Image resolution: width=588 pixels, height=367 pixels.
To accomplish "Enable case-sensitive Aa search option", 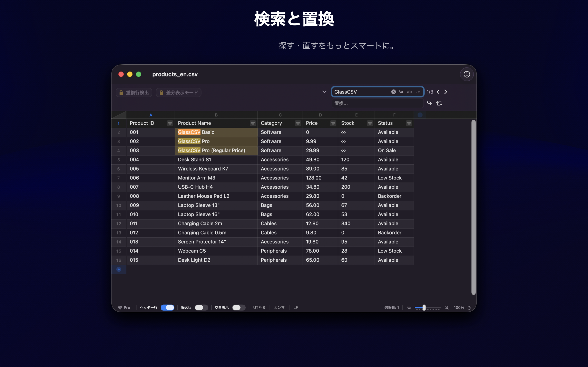I will 401,92.
